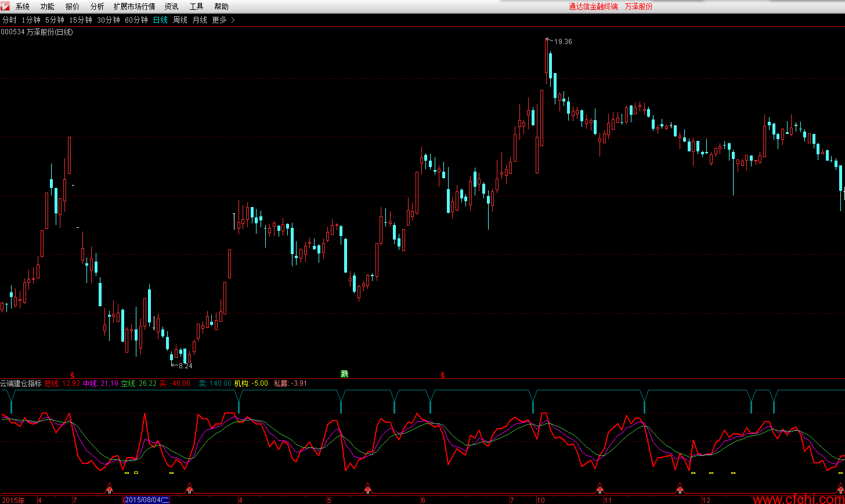Click the 8.24 low price label
845x504 pixels.
click(186, 366)
